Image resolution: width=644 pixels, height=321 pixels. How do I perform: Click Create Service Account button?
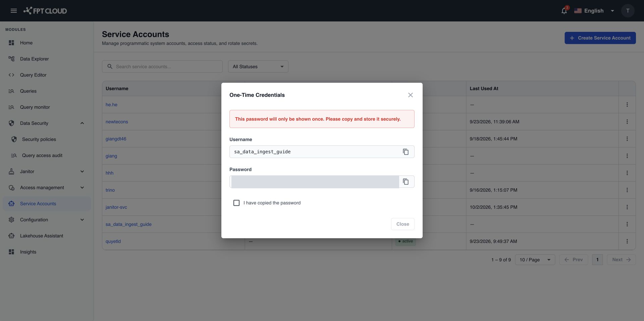tap(600, 38)
